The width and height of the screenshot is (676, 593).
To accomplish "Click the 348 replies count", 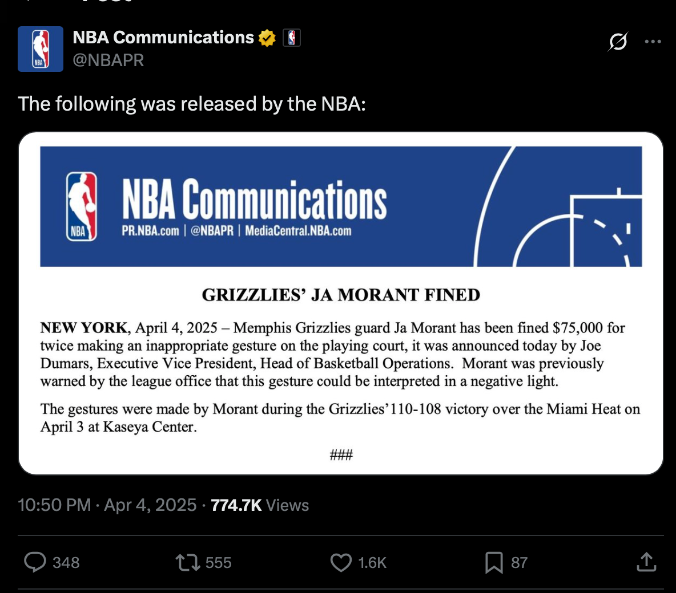I will pos(65,563).
